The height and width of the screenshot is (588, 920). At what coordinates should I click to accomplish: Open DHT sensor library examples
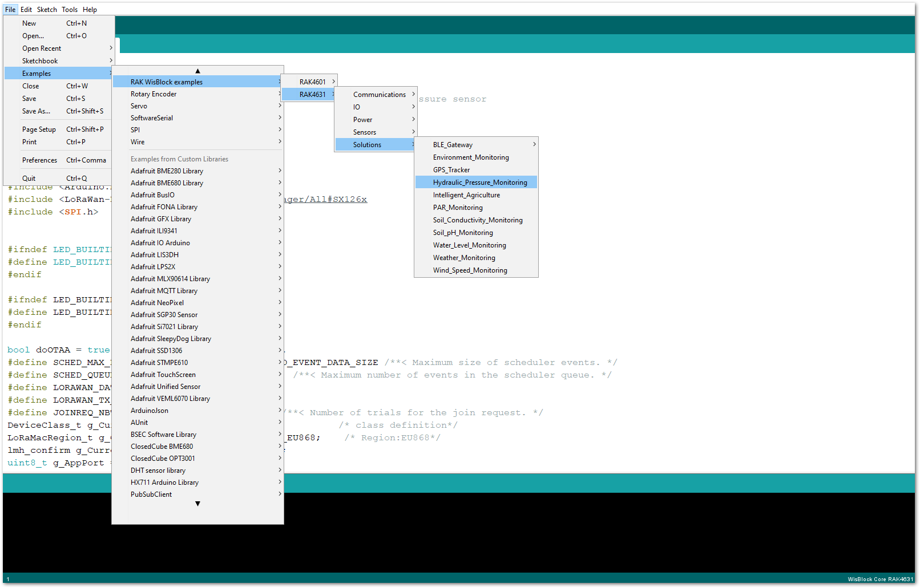pos(197,471)
